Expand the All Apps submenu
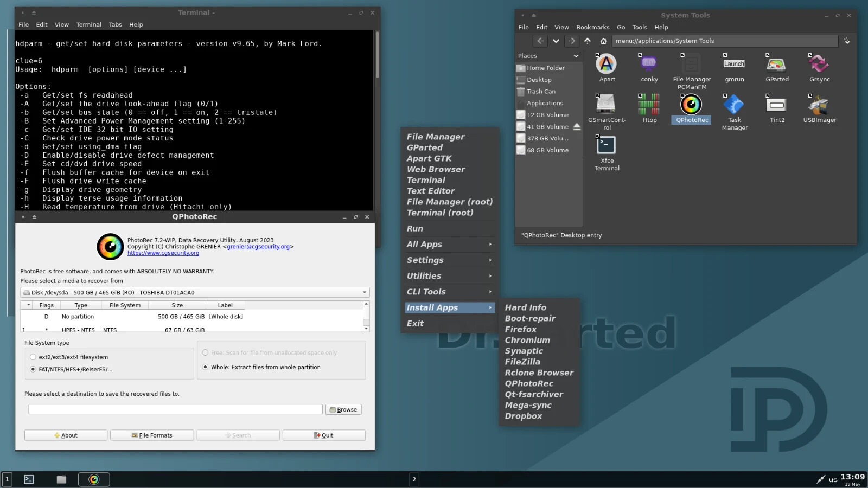This screenshot has width=868, height=488. click(450, 245)
